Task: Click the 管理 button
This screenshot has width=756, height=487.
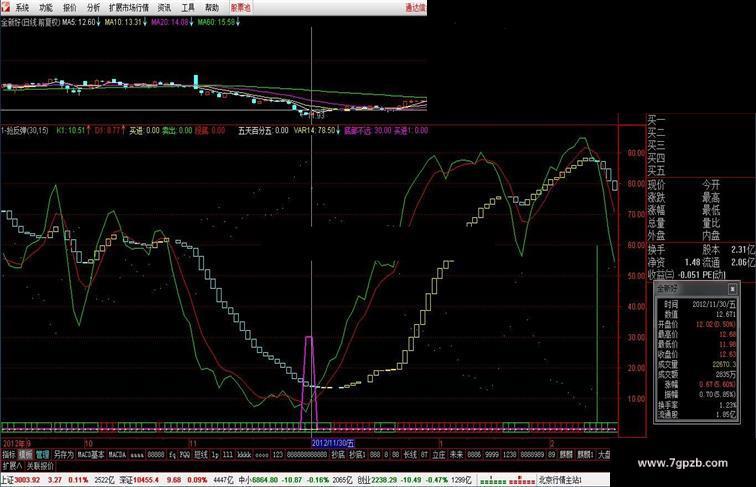Action: 42,454
